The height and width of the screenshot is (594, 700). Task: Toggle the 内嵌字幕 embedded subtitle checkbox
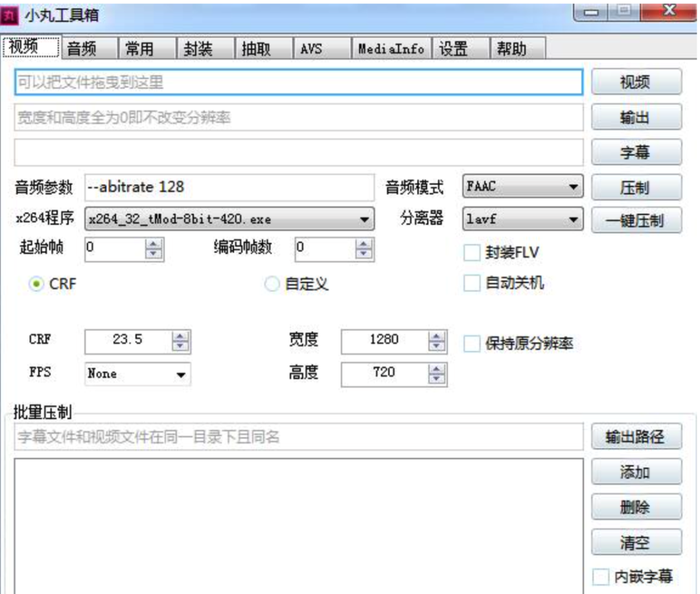tap(600, 577)
